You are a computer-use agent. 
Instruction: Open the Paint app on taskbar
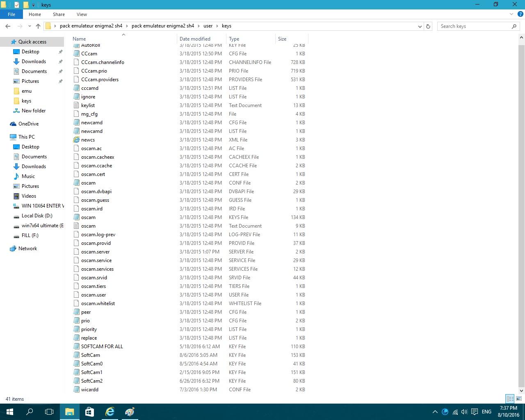pos(130,412)
